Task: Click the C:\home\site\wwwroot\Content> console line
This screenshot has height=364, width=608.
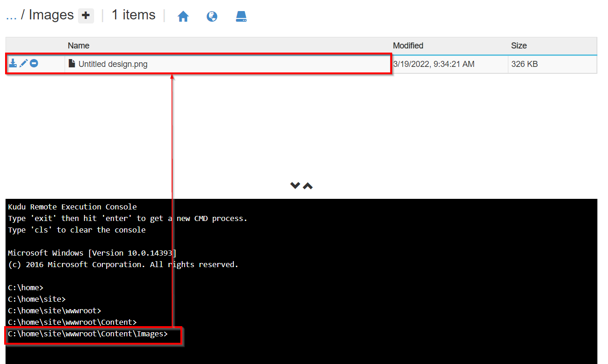Action: pyautogui.click(x=72, y=322)
